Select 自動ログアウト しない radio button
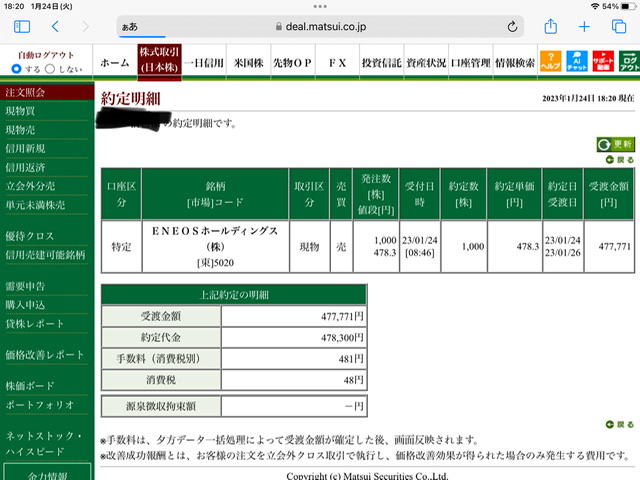This screenshot has width=640, height=480. tap(50, 69)
